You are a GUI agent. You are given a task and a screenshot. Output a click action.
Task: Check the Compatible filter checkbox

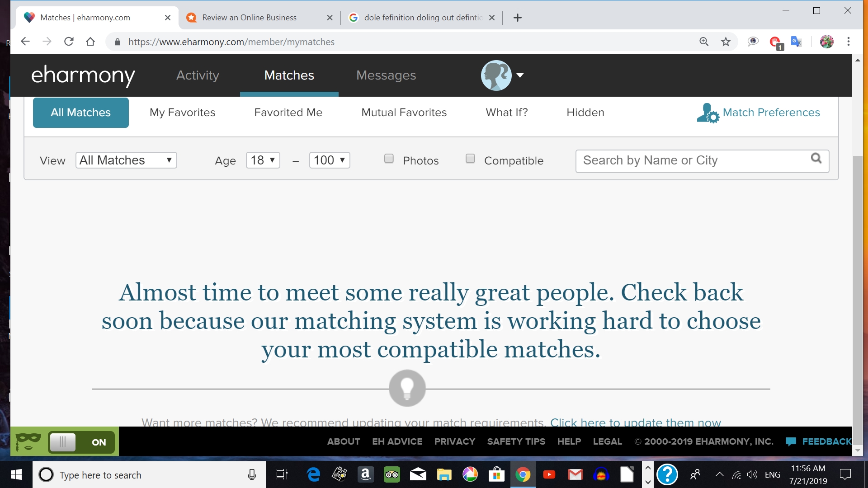(470, 159)
